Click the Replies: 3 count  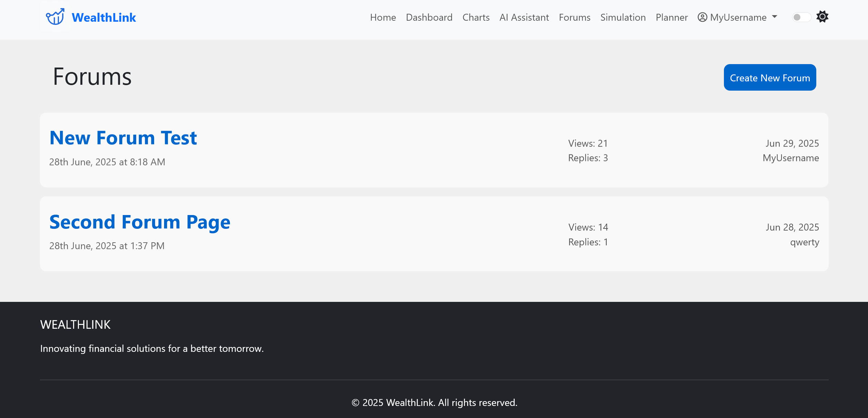588,158
